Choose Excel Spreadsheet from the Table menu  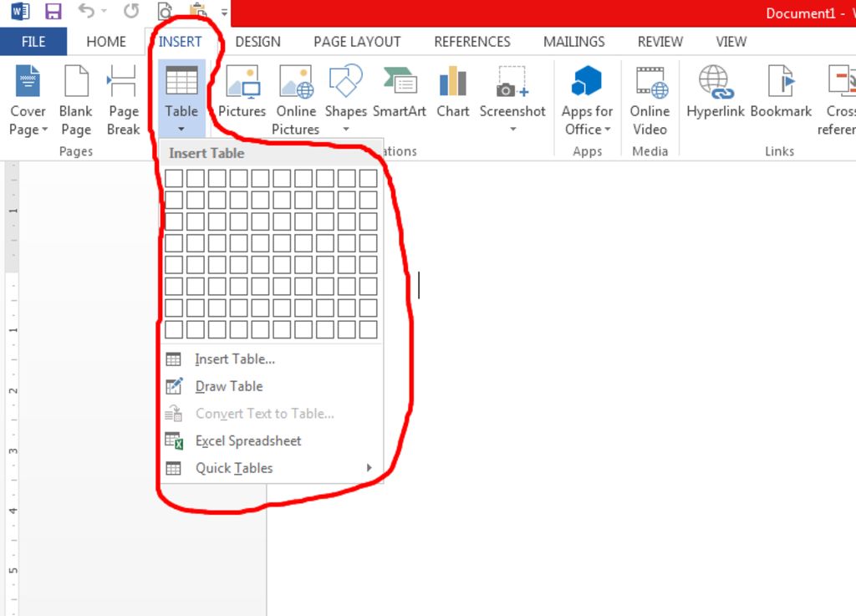tap(272, 440)
